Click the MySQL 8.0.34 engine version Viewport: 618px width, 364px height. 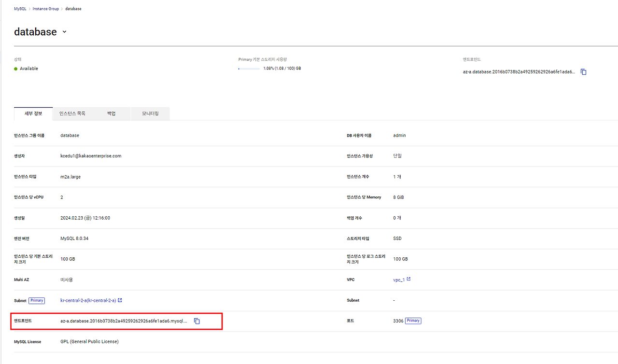click(x=74, y=238)
